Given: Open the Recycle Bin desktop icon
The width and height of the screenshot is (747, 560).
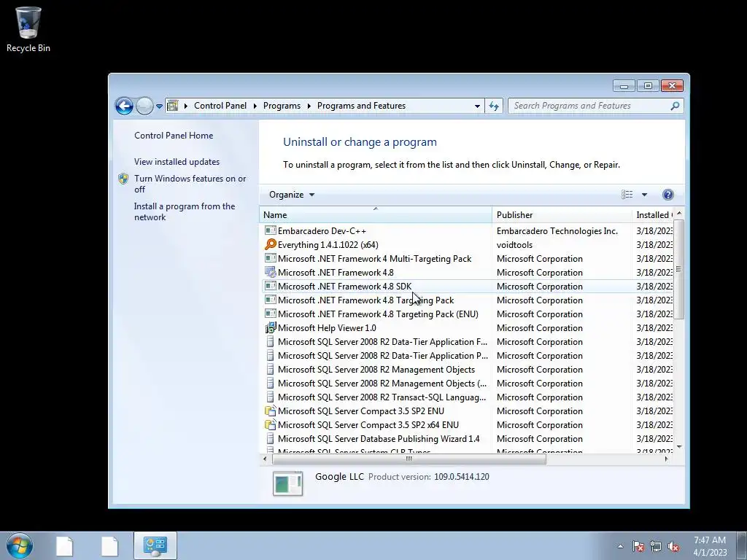Looking at the screenshot, I should [x=28, y=29].
